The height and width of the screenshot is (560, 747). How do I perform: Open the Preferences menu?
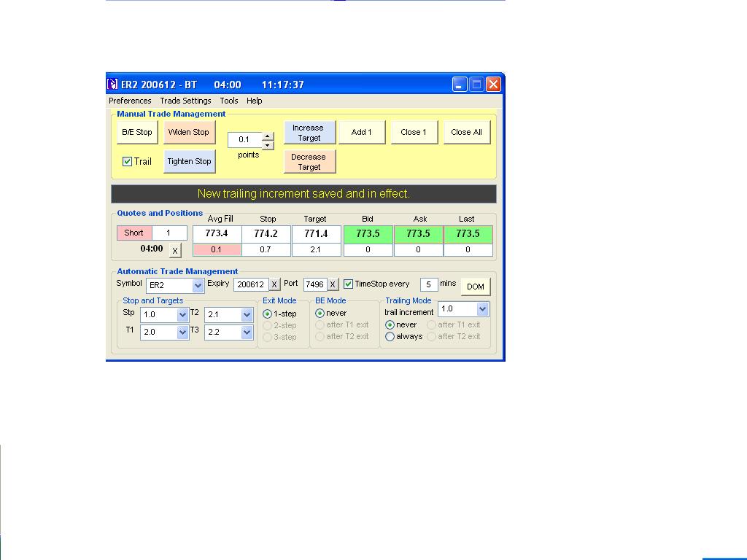coord(130,101)
